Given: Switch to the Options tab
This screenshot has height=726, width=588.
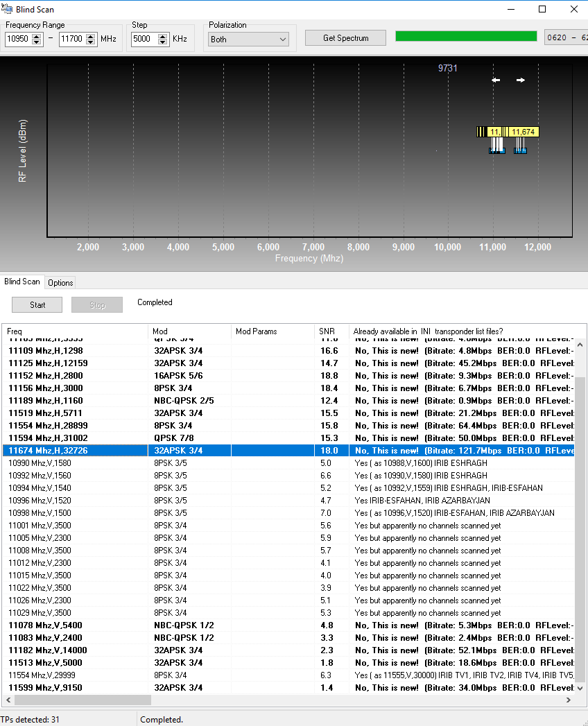Looking at the screenshot, I should click(60, 282).
